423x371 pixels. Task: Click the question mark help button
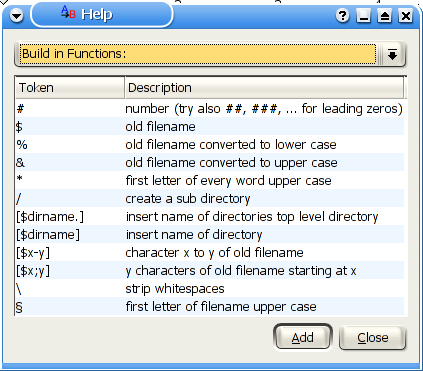(x=342, y=16)
